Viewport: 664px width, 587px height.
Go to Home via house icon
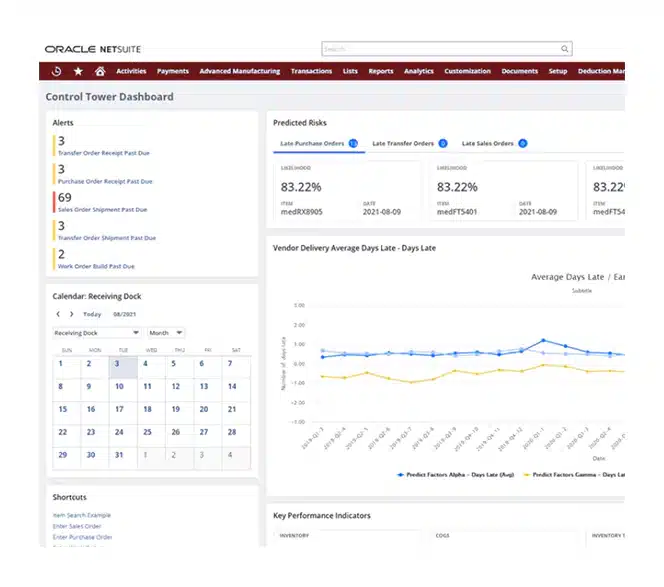(x=100, y=71)
